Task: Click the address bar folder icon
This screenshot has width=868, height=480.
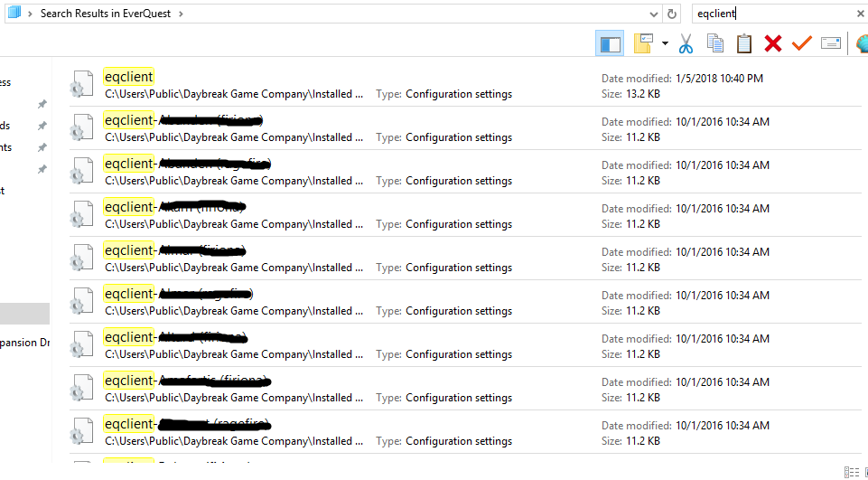Action: [14, 14]
